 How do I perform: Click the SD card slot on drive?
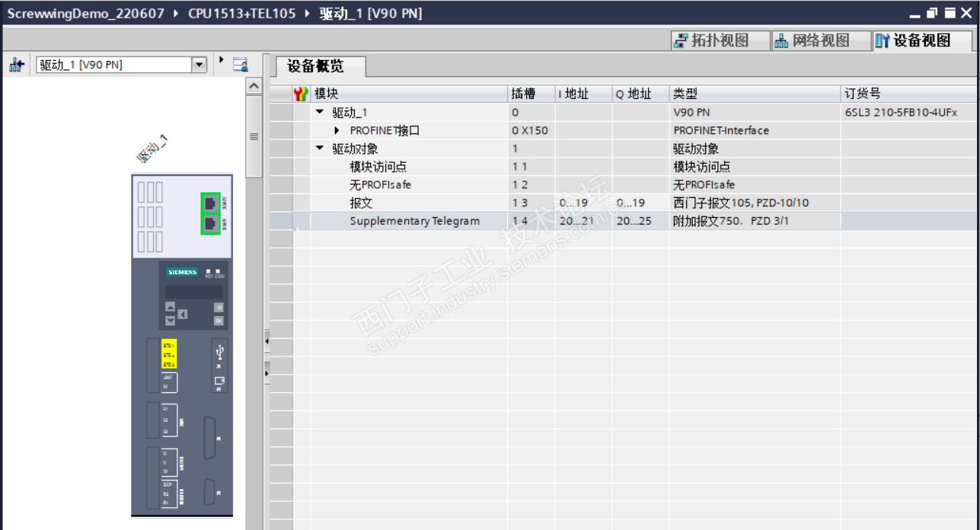pyautogui.click(x=219, y=381)
